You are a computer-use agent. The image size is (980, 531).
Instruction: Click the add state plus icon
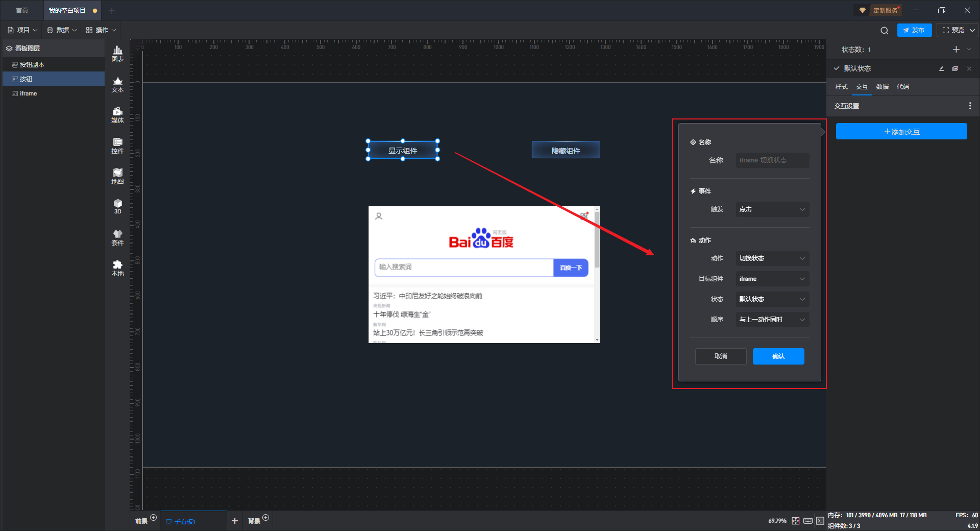956,50
